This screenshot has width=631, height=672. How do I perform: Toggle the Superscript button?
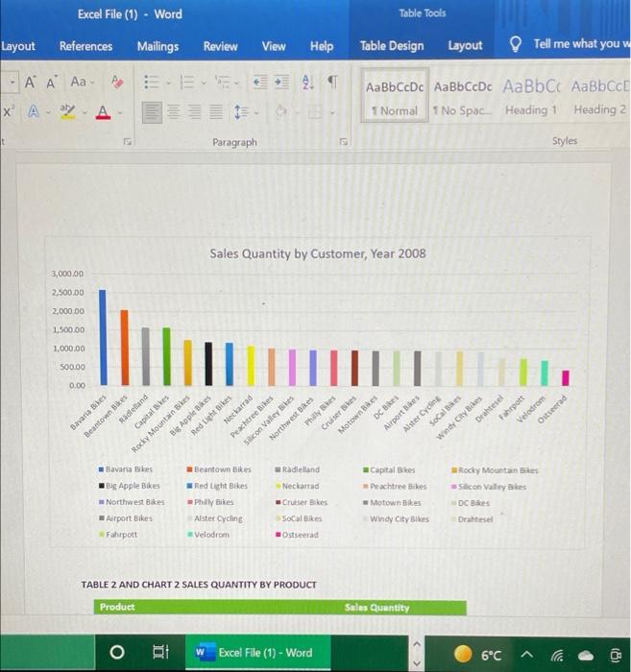(8, 111)
